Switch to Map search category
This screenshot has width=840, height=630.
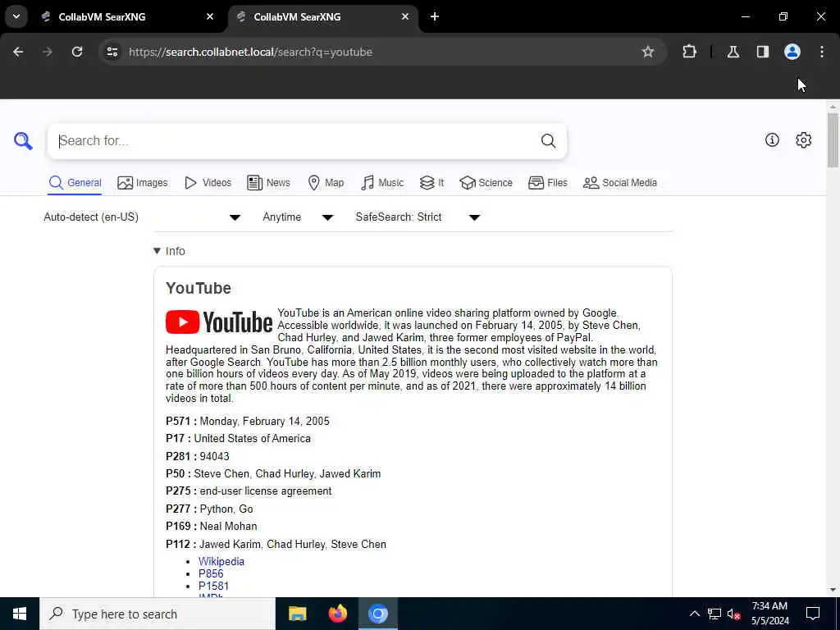326,183
